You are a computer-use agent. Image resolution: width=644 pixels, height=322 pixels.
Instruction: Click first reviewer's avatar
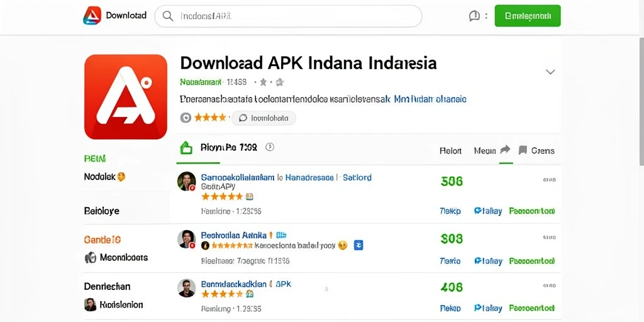point(186,181)
